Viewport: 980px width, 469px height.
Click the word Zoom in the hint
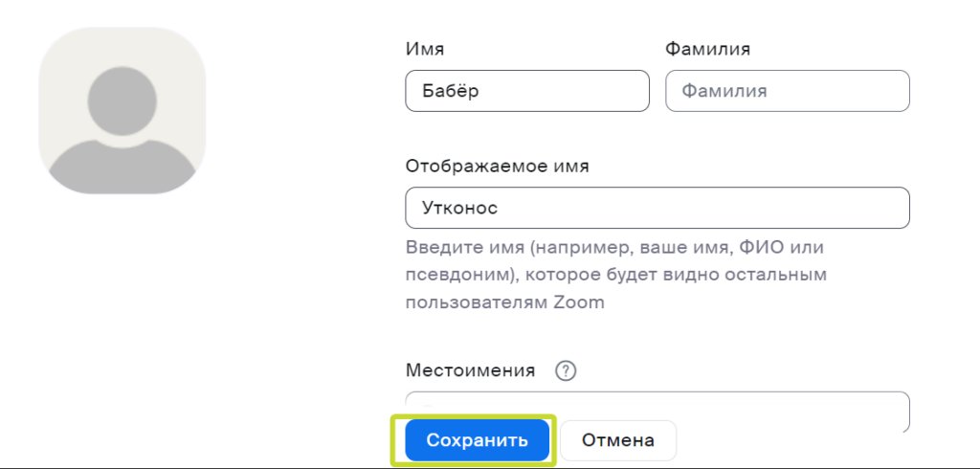(579, 302)
